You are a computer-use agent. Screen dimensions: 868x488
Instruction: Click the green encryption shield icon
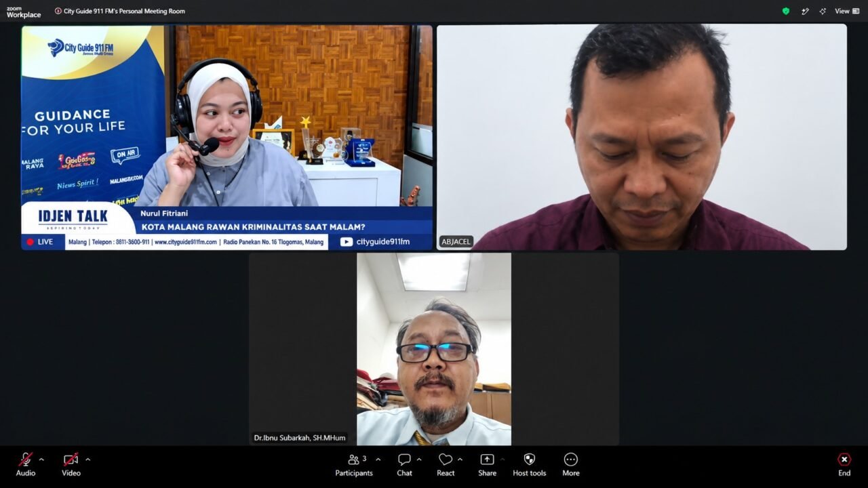[x=786, y=11]
